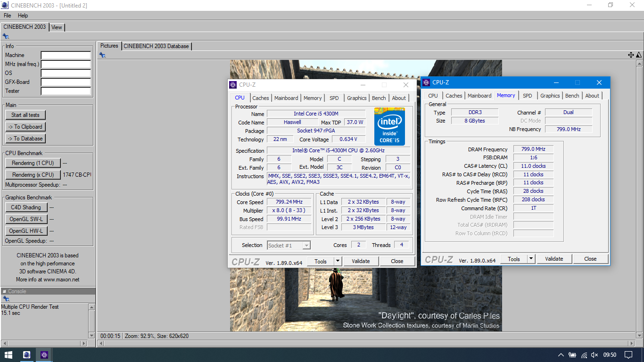Viewport: 644px width, 362px height.
Task: Click the 799.24 MHz Core Speed value
Action: 289,202
